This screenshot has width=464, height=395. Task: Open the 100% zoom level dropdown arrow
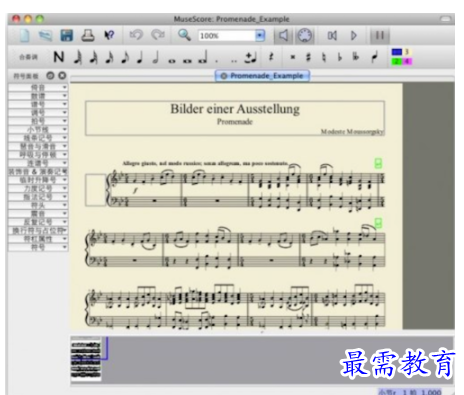(260, 35)
